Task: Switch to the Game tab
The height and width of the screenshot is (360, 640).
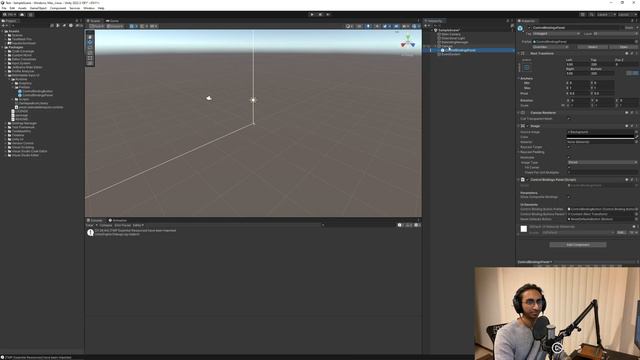Action: click(112, 21)
